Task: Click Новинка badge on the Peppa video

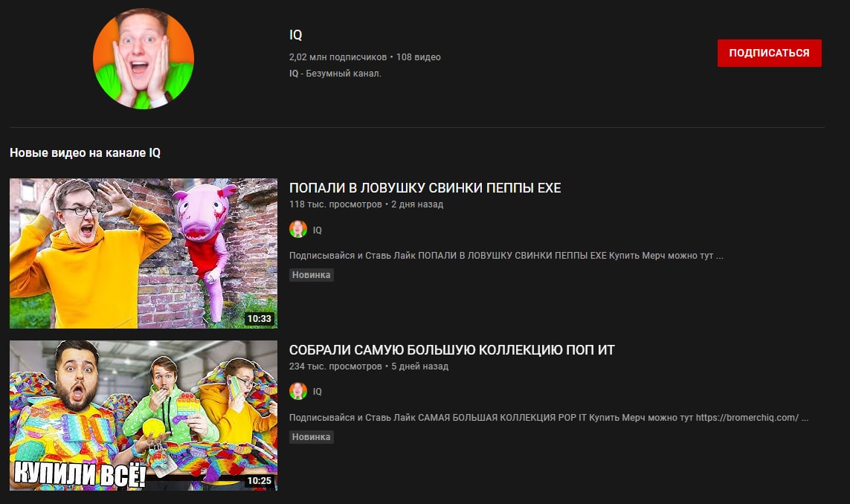Action: (311, 275)
